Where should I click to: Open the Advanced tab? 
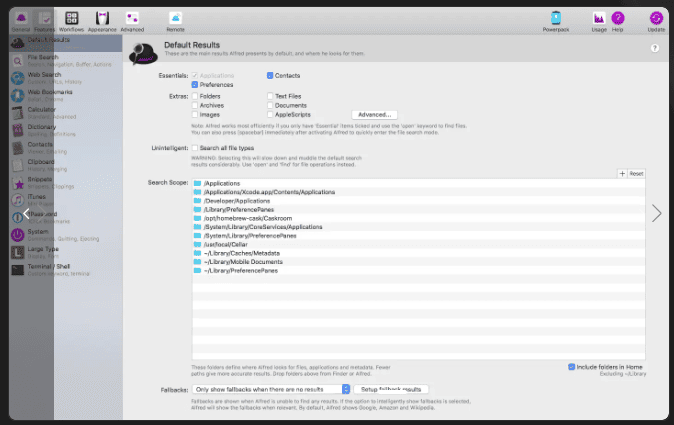(x=132, y=21)
